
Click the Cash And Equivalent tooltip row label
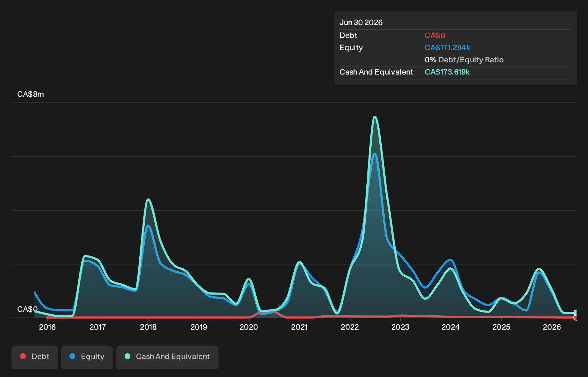pos(376,72)
